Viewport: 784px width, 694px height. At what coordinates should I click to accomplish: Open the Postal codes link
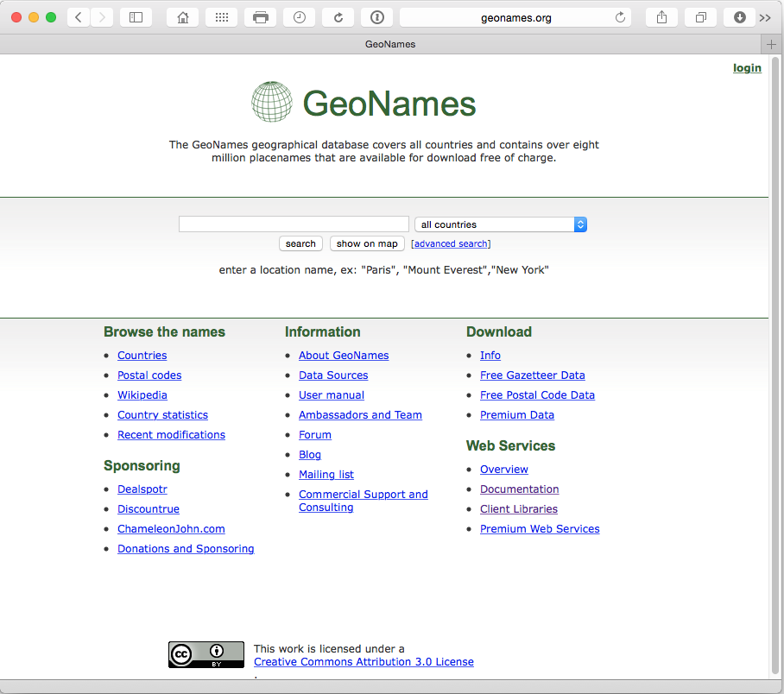click(149, 375)
